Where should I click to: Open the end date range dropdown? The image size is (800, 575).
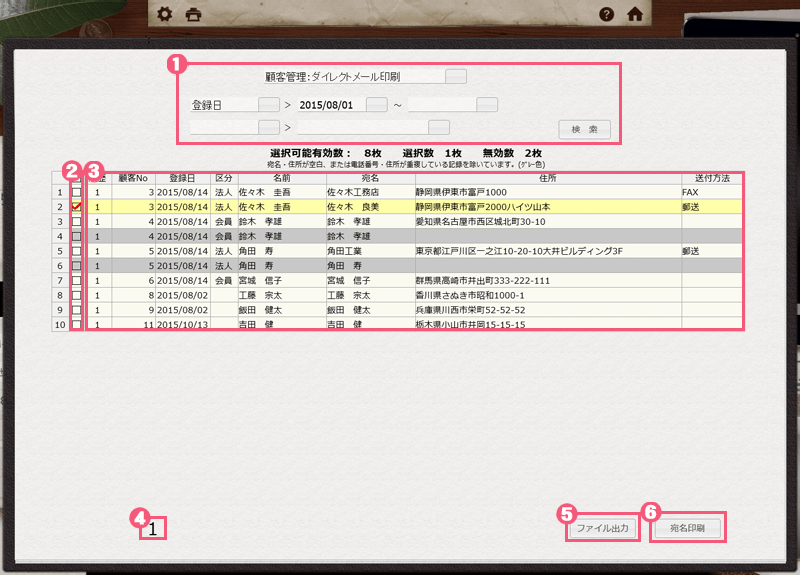pyautogui.click(x=486, y=104)
